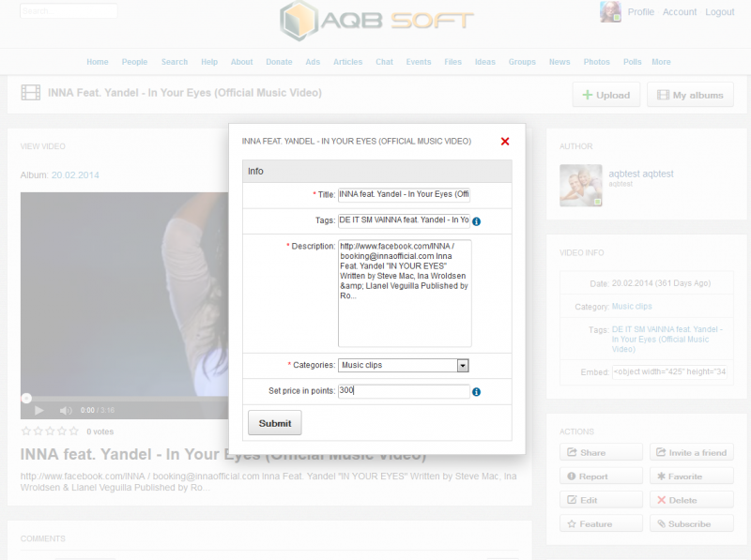Viewport: 751px width, 560px height.
Task: Click inside the Description text area
Action: click(405, 293)
